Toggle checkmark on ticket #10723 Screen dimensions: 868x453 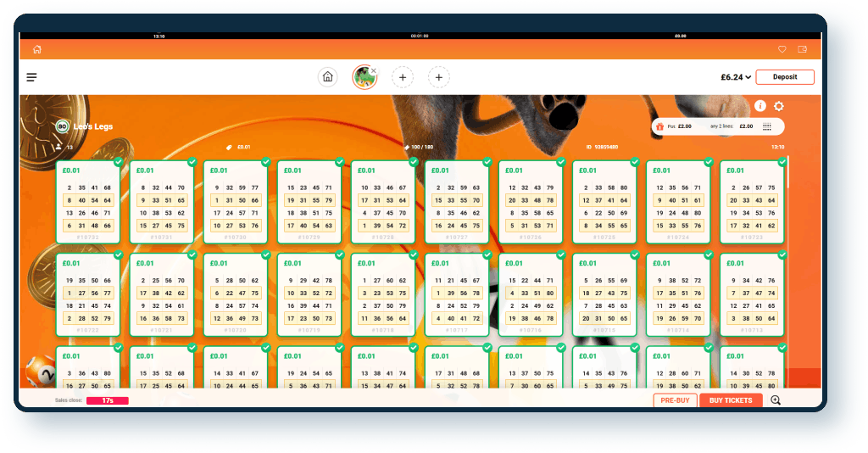[782, 162]
